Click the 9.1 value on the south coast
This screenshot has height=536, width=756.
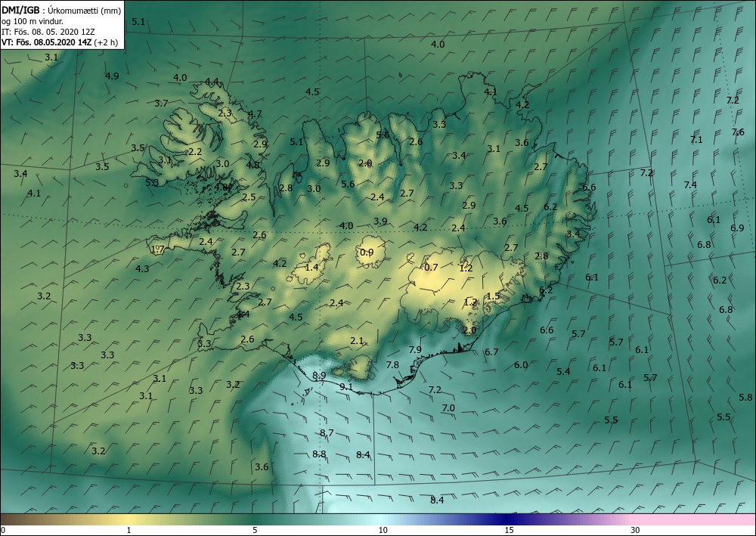[346, 386]
